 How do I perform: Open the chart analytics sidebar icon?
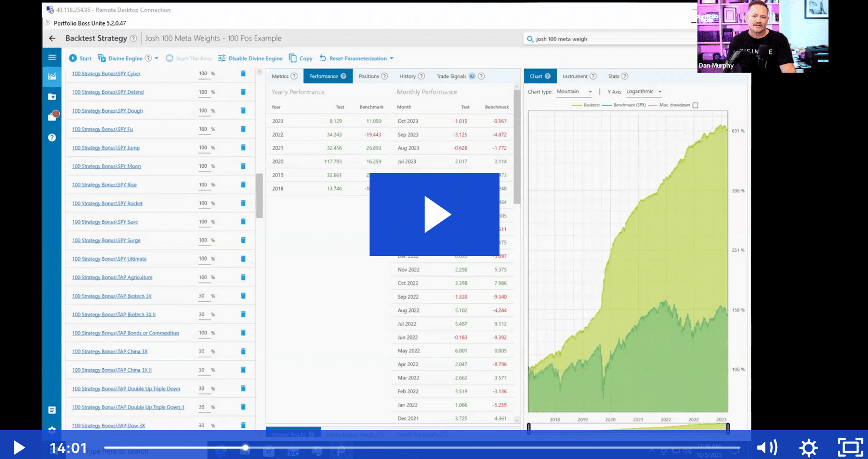point(52,76)
